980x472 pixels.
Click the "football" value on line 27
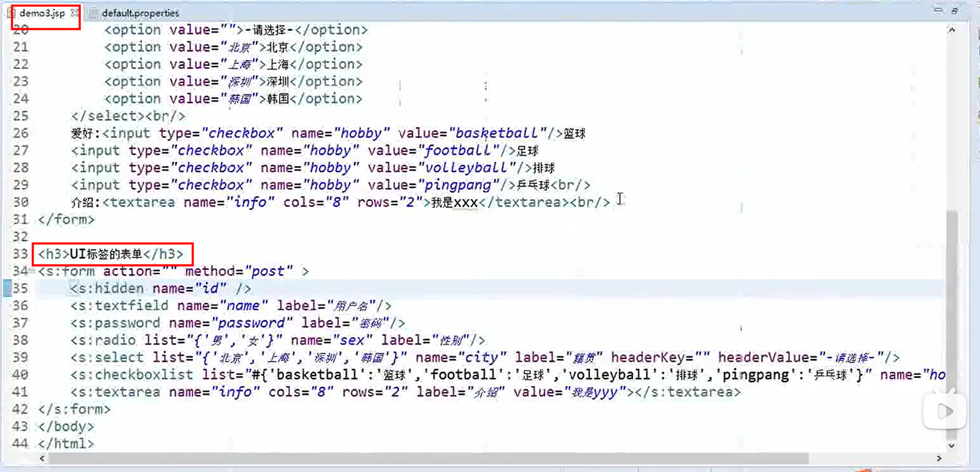(x=459, y=151)
